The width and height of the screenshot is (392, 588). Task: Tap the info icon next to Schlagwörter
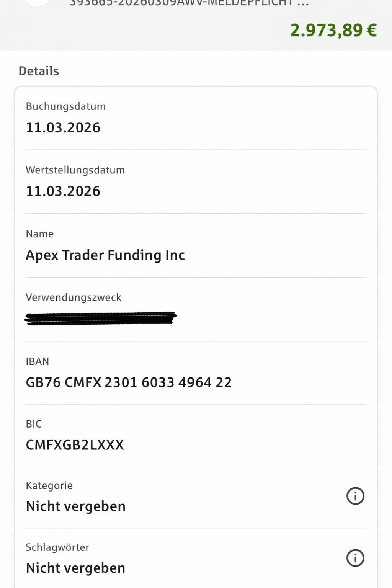(355, 558)
